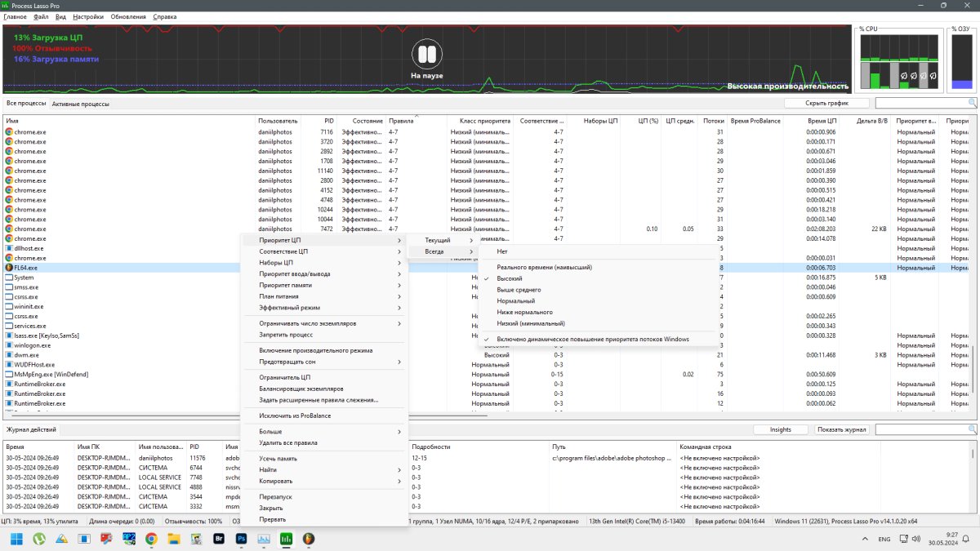Select the 'Журнал действий' tab

pos(31,429)
